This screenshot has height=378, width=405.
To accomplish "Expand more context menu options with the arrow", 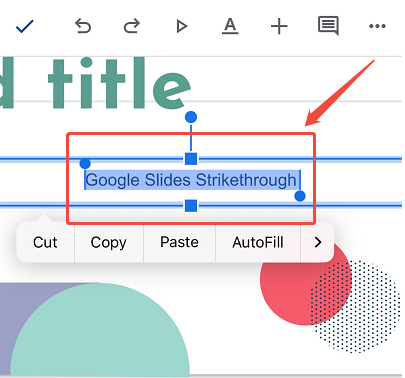I will (318, 242).
